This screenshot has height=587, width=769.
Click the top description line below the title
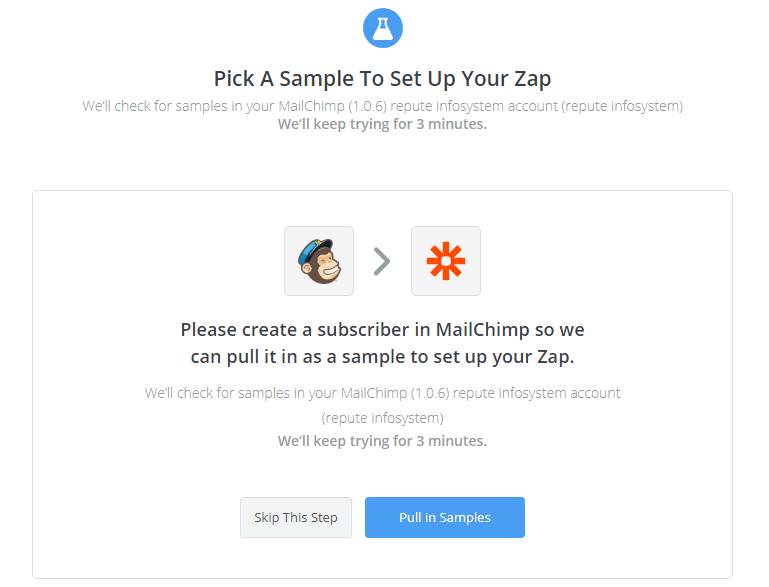click(382, 106)
